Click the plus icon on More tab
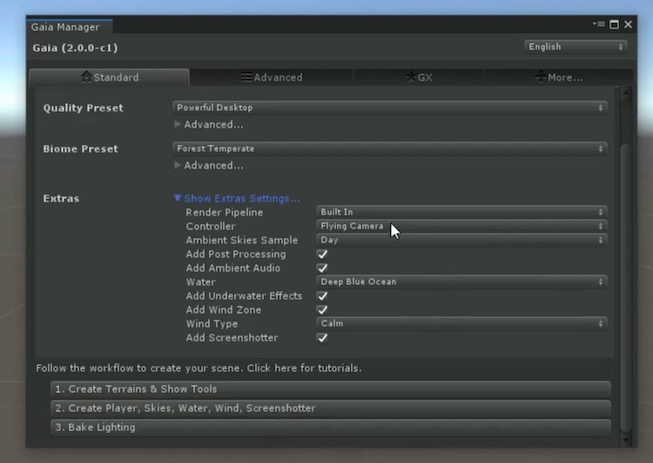This screenshot has width=653, height=463. point(541,77)
